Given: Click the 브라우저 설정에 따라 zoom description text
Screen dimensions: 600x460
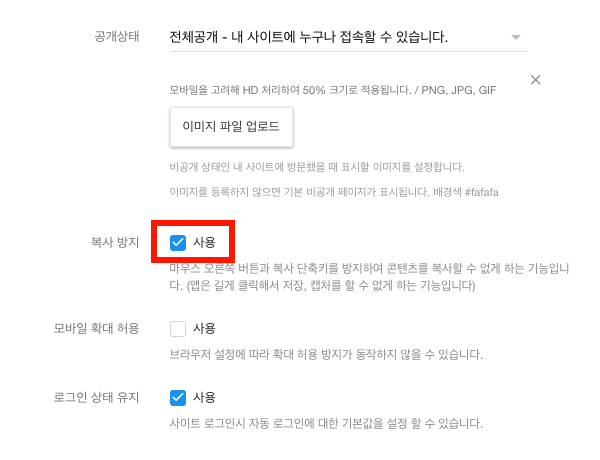Looking at the screenshot, I should (x=326, y=354).
